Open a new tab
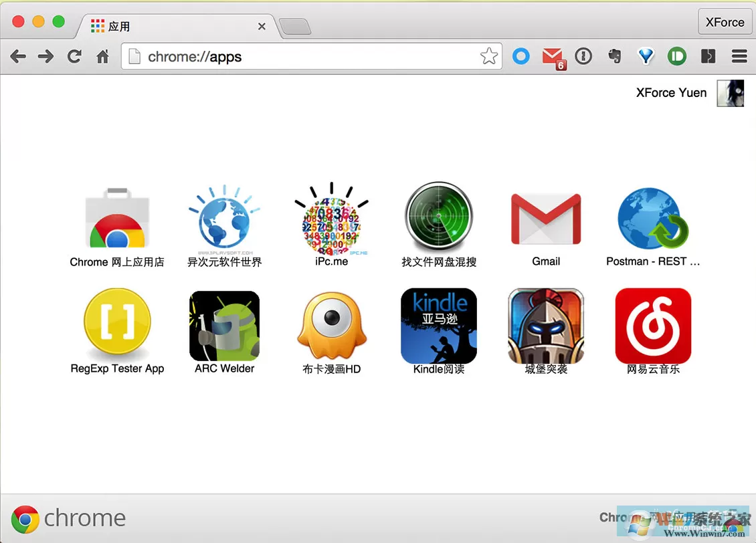 tap(295, 27)
